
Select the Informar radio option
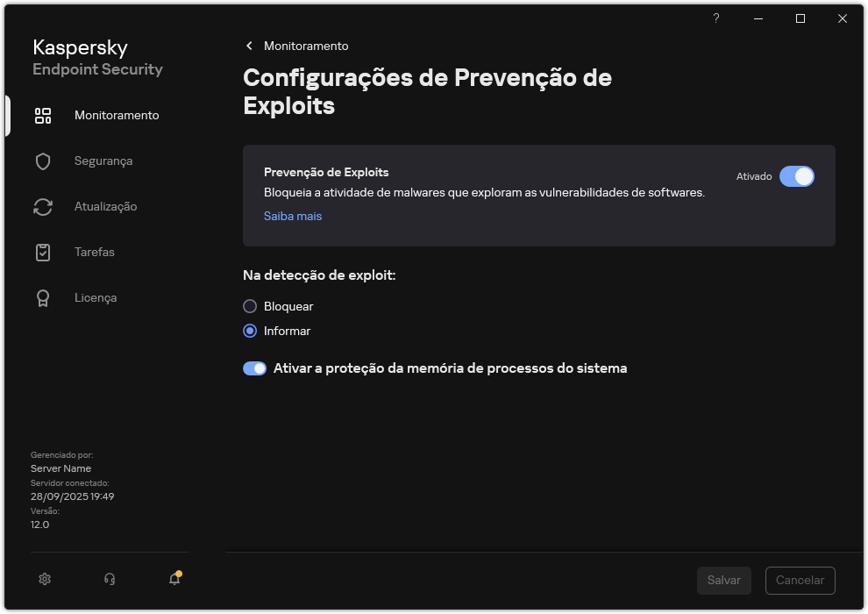[x=249, y=331]
